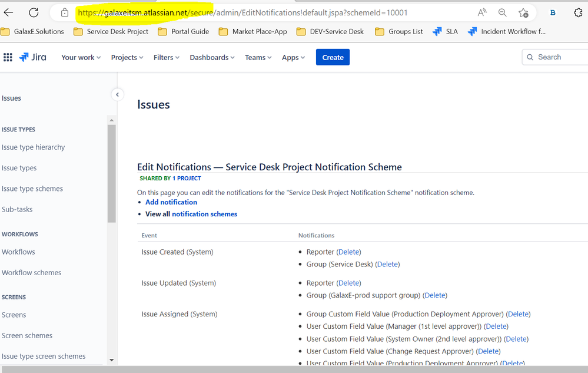Viewport: 588px width, 373px height.
Task: Open Workflow schemes in sidebar
Action: [x=32, y=272]
